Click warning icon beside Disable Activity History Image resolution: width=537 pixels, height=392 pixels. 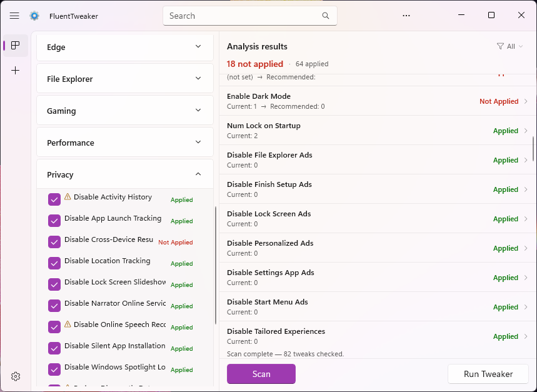(68, 196)
